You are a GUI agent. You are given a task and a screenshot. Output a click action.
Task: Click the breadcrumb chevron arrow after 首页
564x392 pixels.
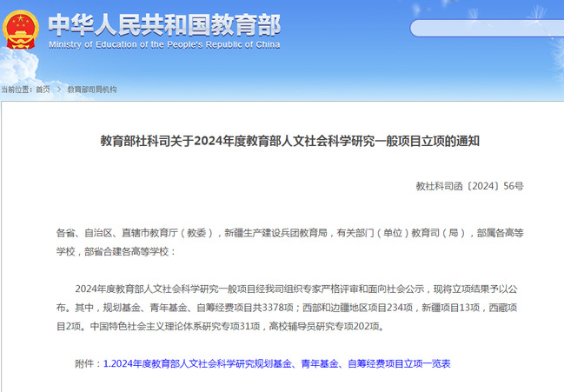click(x=58, y=90)
